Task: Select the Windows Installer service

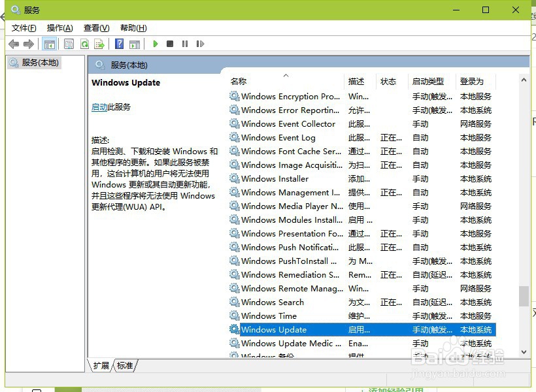Action: [362, 179]
